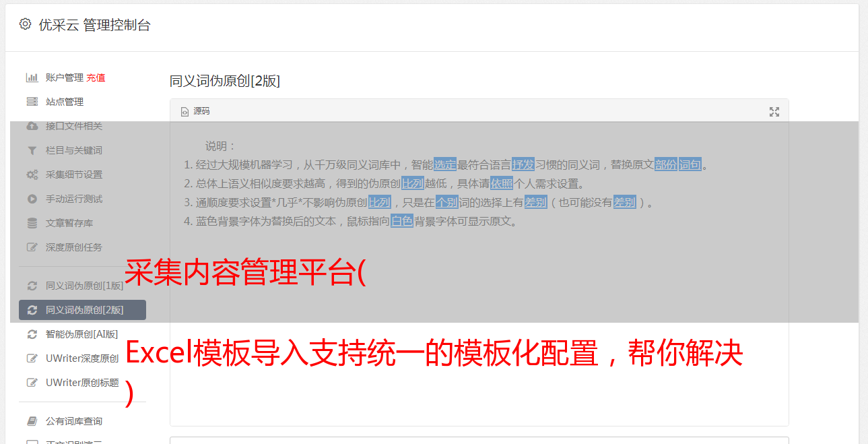Open UWriter深度原创 sidebar entry
868x444 pixels.
82,358
